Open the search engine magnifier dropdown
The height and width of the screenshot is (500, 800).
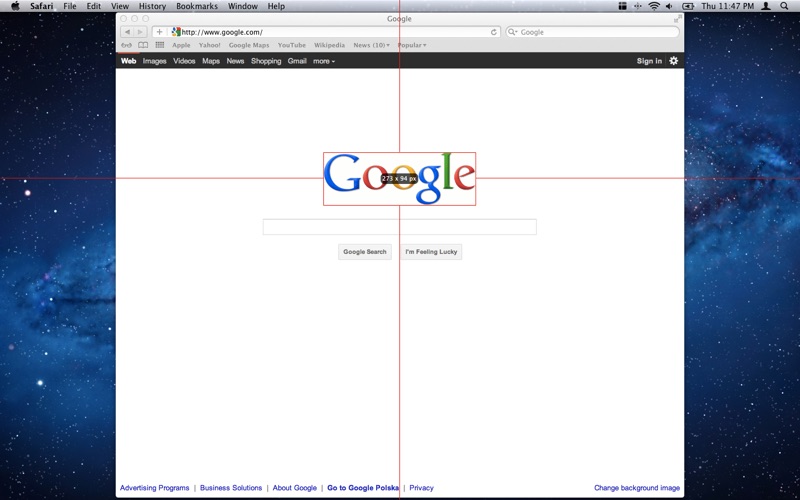click(512, 32)
